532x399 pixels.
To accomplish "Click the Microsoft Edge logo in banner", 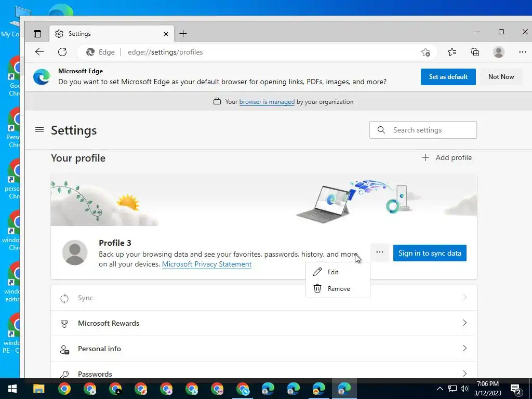I will coord(42,77).
